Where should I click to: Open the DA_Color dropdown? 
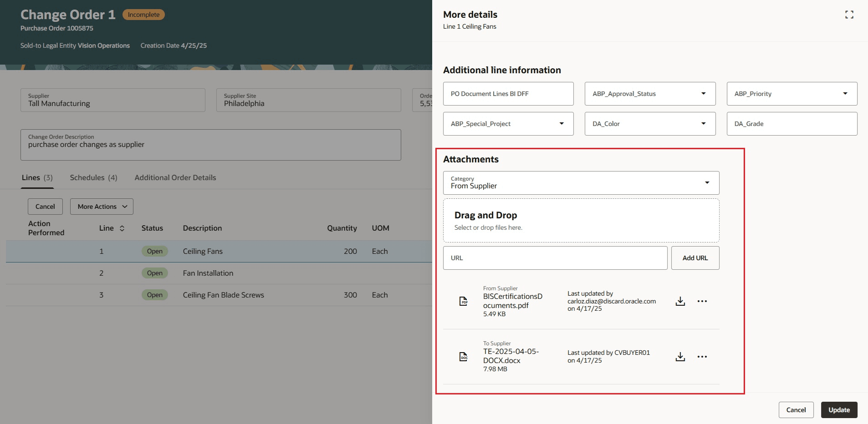[x=702, y=123]
